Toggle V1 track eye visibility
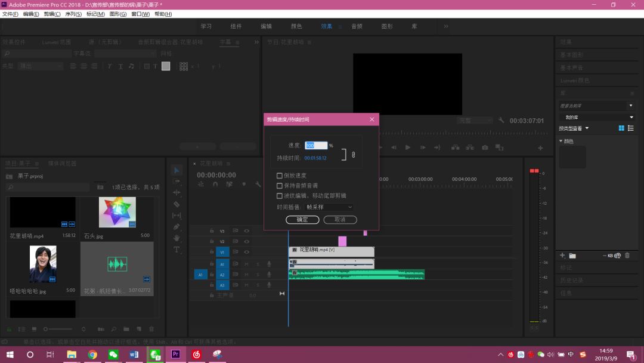 pyautogui.click(x=246, y=252)
